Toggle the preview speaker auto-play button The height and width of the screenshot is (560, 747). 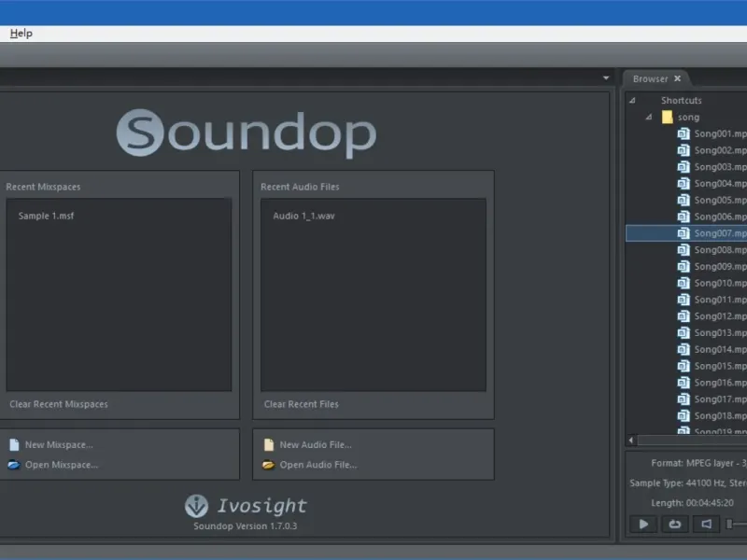click(706, 525)
